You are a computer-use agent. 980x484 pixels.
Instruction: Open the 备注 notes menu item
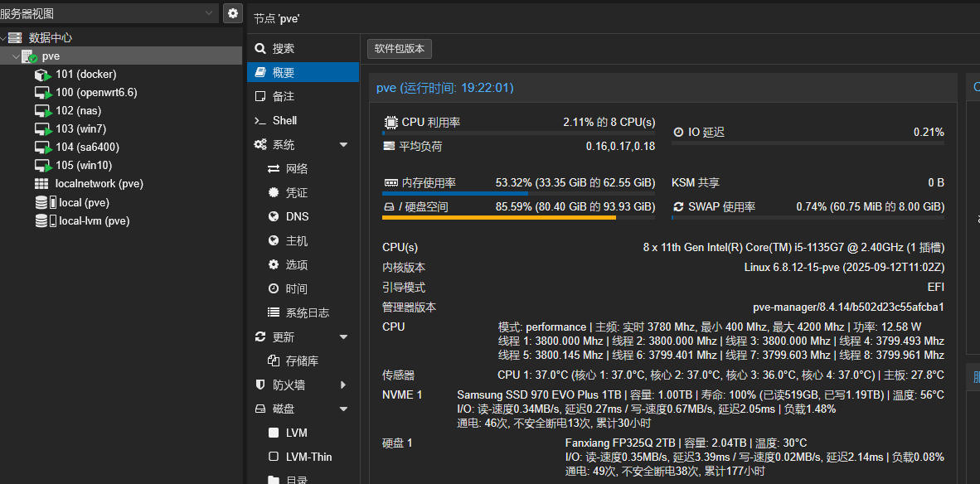click(x=284, y=97)
